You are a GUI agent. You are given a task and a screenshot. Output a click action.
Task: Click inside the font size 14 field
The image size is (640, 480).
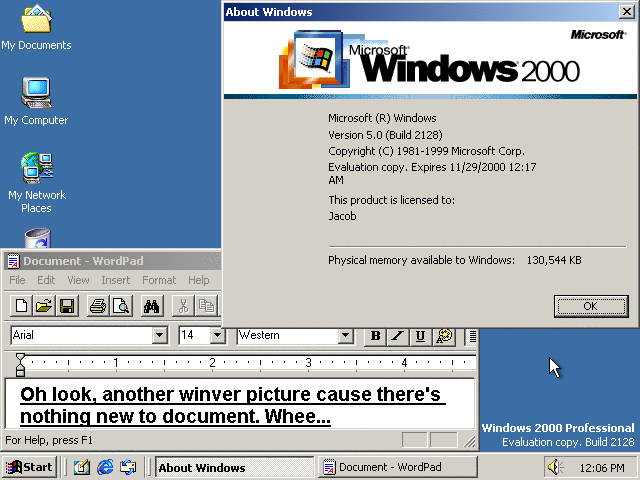pyautogui.click(x=195, y=336)
